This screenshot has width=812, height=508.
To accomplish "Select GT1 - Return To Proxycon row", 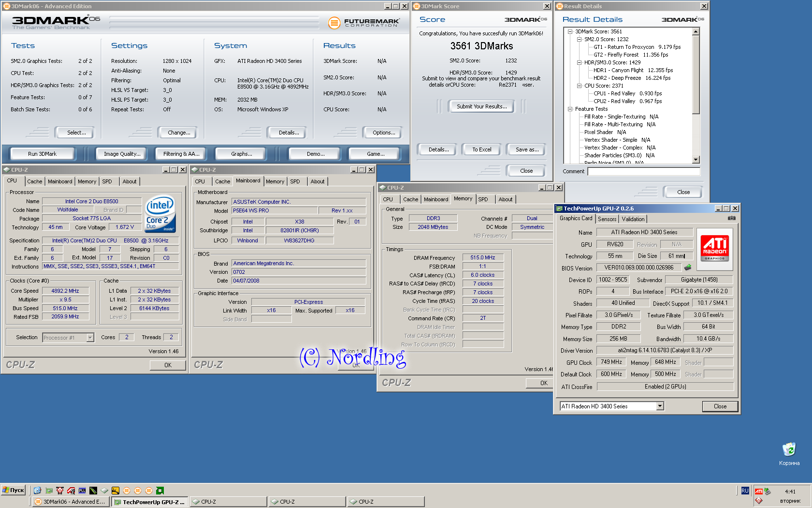I will point(637,47).
